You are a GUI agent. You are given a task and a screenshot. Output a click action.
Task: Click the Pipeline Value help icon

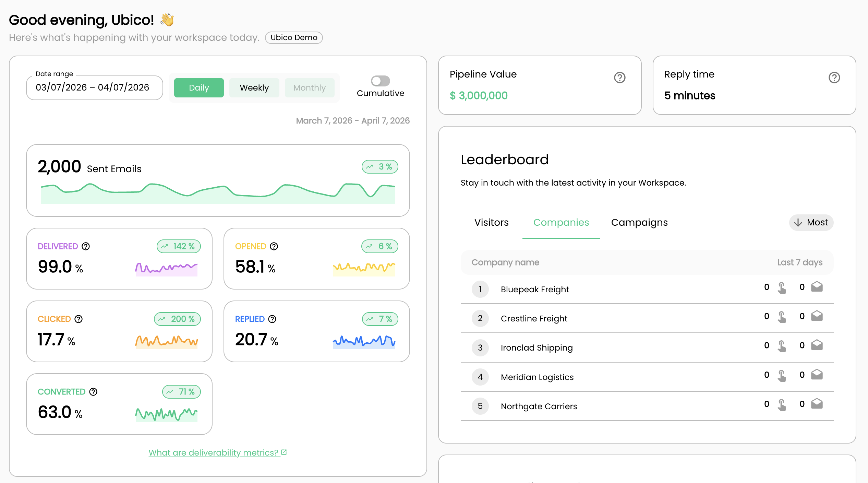(619, 78)
